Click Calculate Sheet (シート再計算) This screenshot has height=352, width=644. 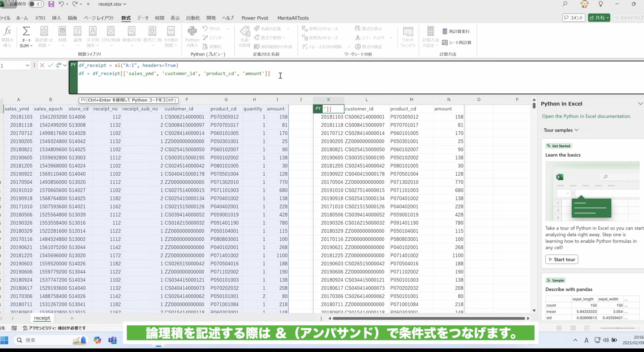(x=457, y=43)
